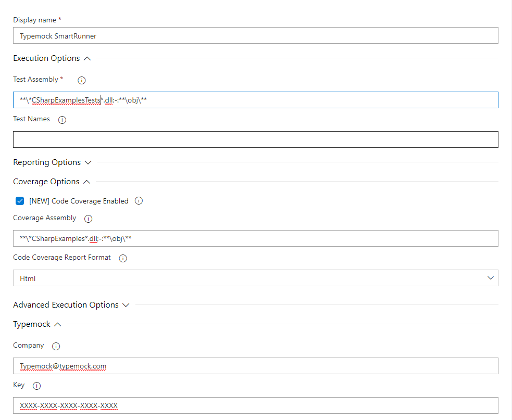Click the info icon beside Test Names
The image size is (512, 420).
[63, 120]
